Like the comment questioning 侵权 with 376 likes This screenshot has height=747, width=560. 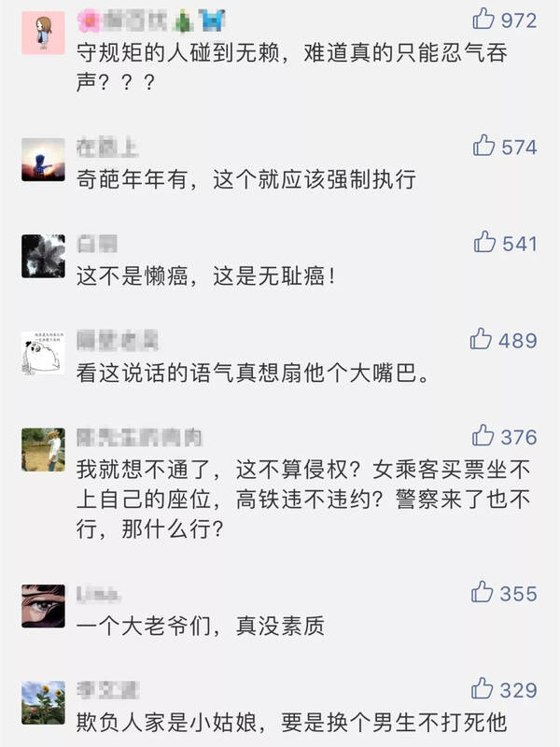[x=482, y=434]
